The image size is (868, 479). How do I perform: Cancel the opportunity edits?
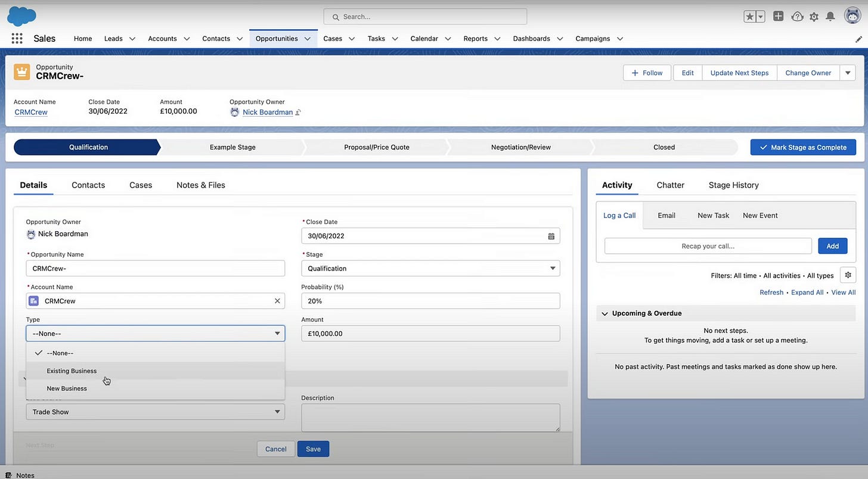coord(276,449)
